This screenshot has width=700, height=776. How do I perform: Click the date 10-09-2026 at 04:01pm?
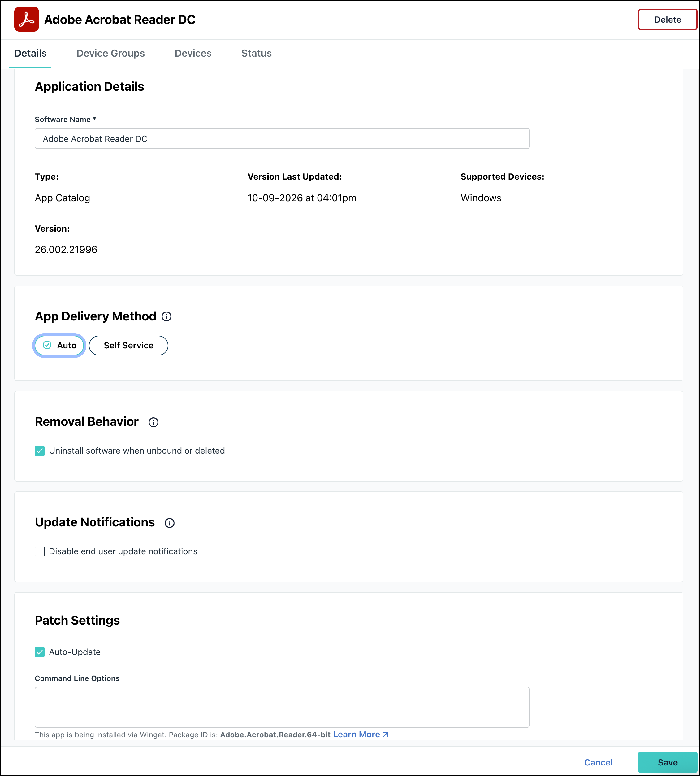[x=301, y=198]
